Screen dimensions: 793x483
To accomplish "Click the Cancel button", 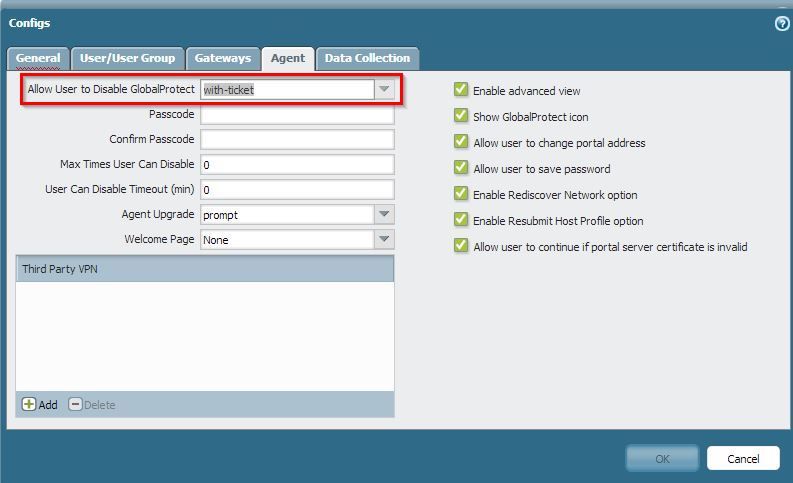I will tap(743, 458).
